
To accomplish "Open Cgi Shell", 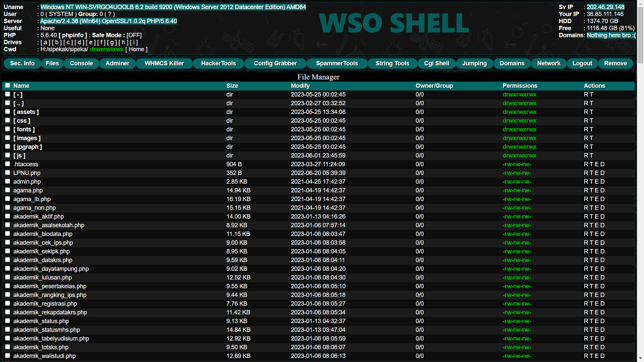I will [436, 63].
